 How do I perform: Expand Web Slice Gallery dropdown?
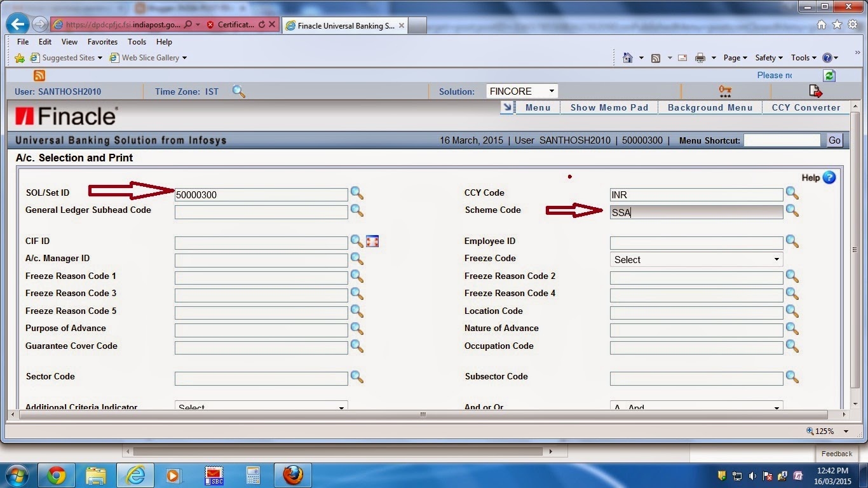point(184,58)
